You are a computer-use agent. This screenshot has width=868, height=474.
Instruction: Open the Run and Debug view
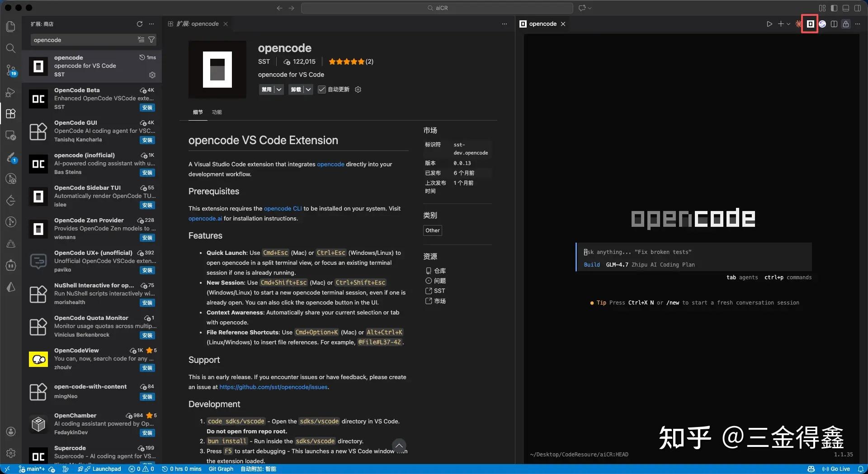[x=11, y=92]
